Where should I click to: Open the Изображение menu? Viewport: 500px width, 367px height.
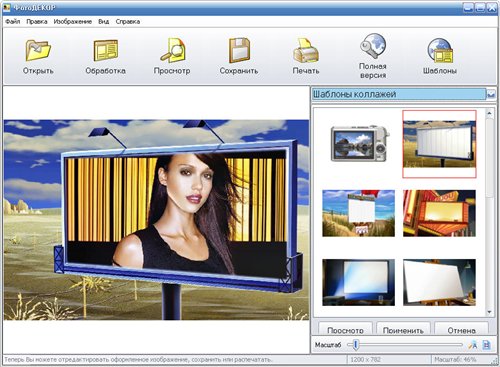(x=73, y=21)
